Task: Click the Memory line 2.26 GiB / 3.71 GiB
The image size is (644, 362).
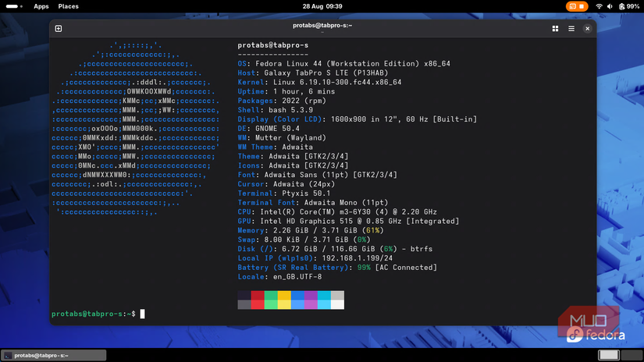Action: point(311,230)
